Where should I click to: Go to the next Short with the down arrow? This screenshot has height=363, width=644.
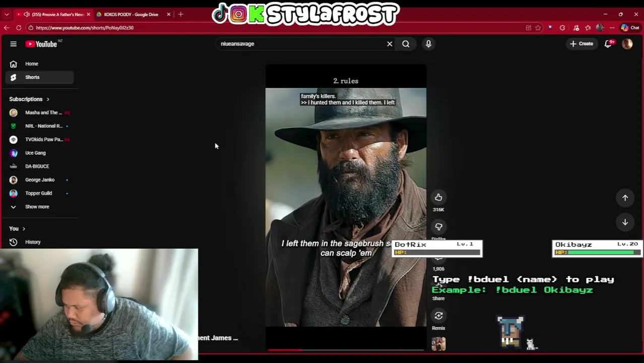click(x=625, y=222)
